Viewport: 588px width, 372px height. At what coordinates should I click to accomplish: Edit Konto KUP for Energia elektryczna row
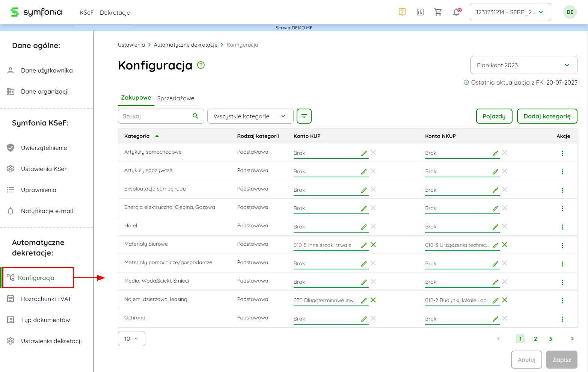(x=364, y=208)
